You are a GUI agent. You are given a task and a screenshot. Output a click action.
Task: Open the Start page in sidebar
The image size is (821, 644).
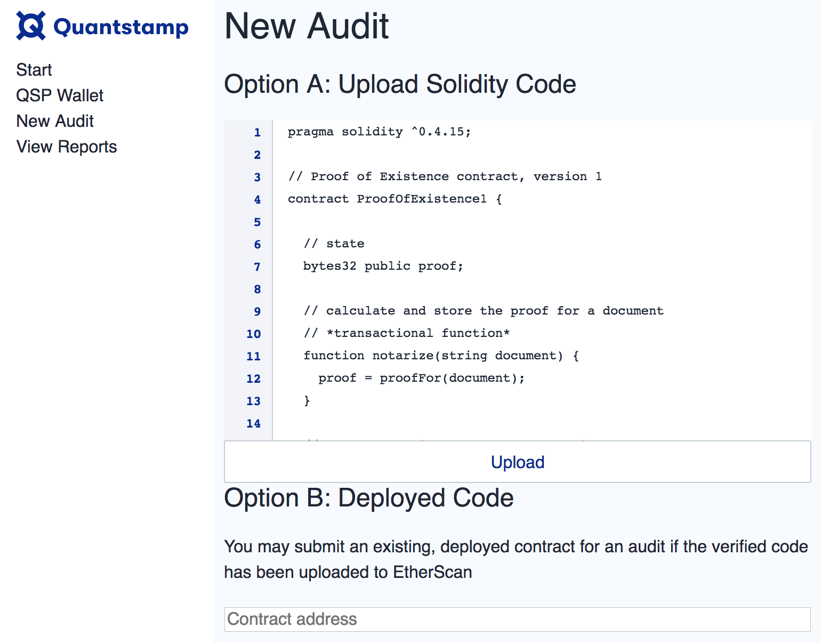click(x=34, y=70)
